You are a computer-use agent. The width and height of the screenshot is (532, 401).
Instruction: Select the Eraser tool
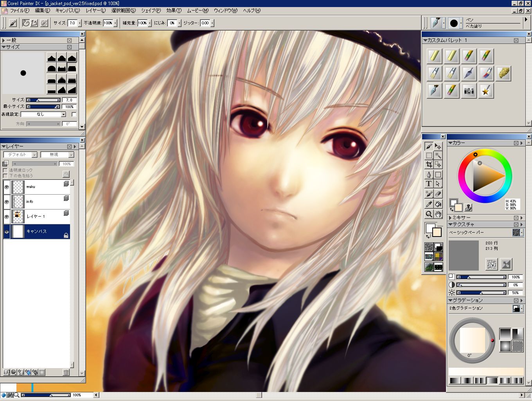pos(438,194)
